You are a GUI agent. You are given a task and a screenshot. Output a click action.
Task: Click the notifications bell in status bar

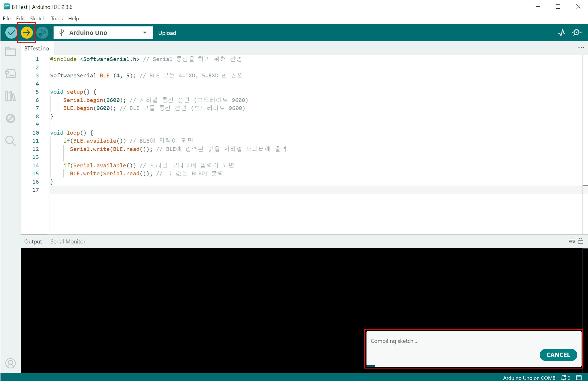point(564,378)
